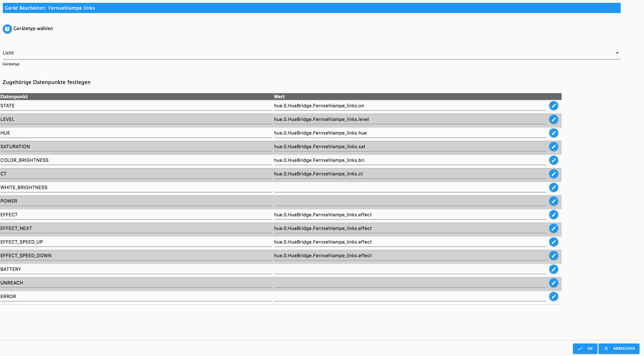644x356 pixels.
Task: Click the POWER datapoint name cell
Action: 136,201
